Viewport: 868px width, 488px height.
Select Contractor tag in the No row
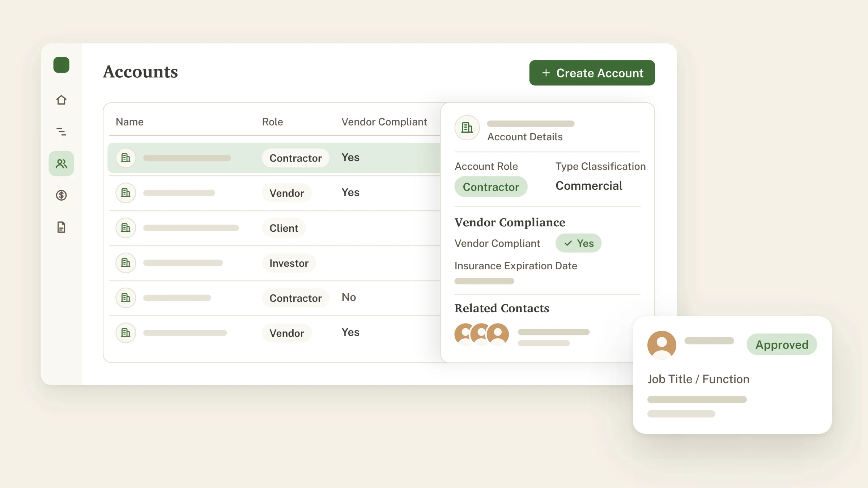tap(295, 298)
